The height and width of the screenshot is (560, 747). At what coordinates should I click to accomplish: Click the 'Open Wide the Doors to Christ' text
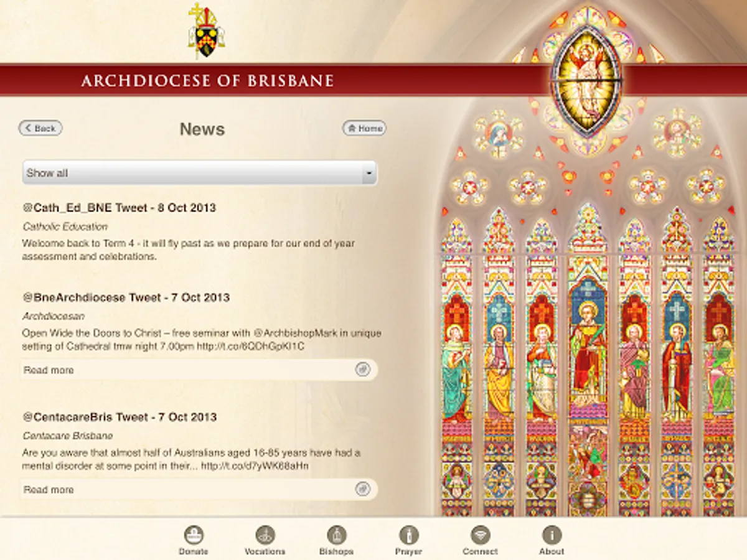pyautogui.click(x=202, y=339)
